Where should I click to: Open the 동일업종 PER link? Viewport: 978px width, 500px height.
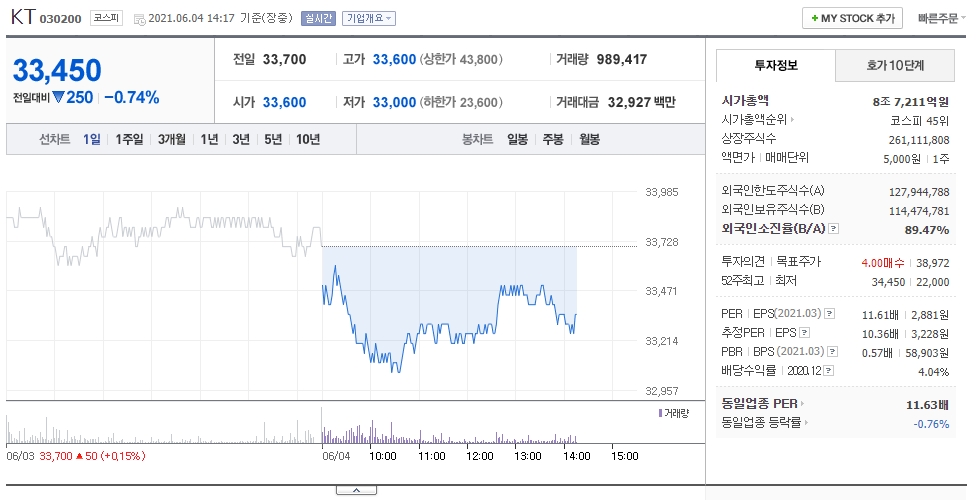763,404
